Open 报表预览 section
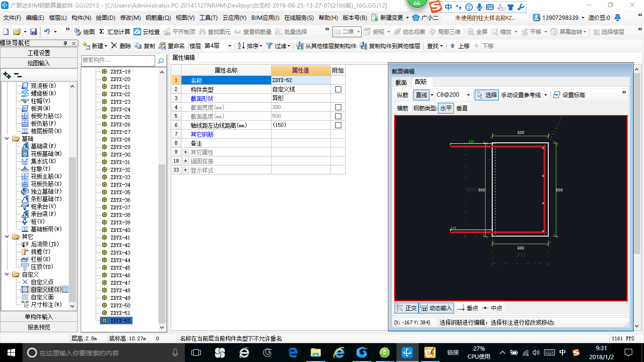The image size is (644, 362). pos(39,327)
